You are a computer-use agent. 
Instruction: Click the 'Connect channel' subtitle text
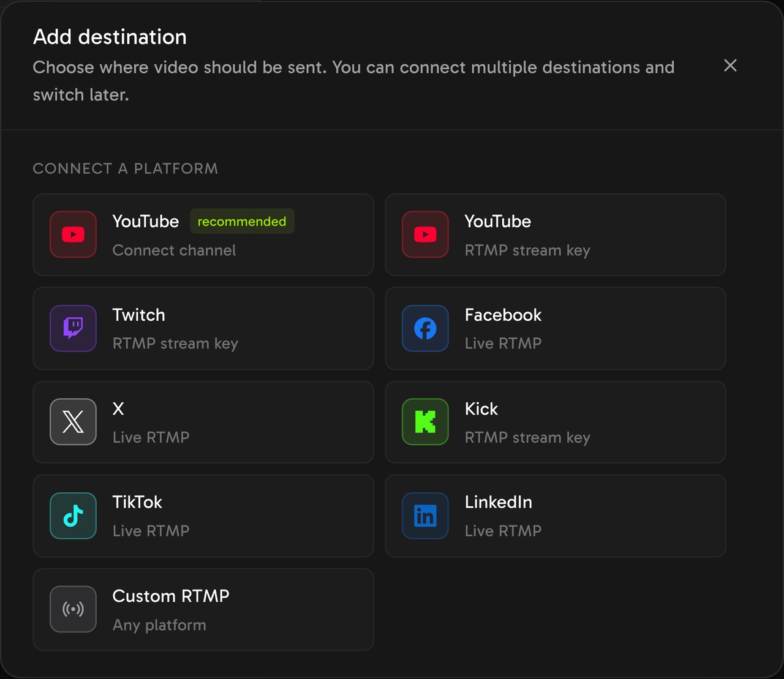coord(174,250)
